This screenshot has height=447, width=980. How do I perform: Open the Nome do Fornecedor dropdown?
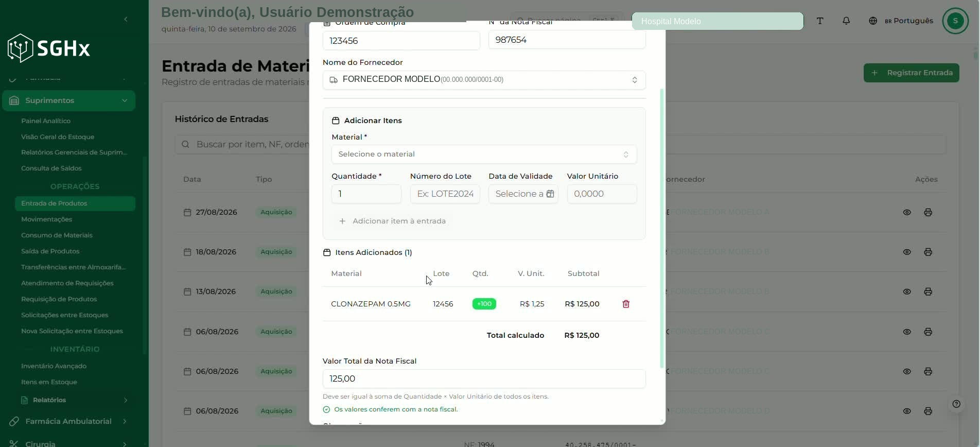[484, 80]
